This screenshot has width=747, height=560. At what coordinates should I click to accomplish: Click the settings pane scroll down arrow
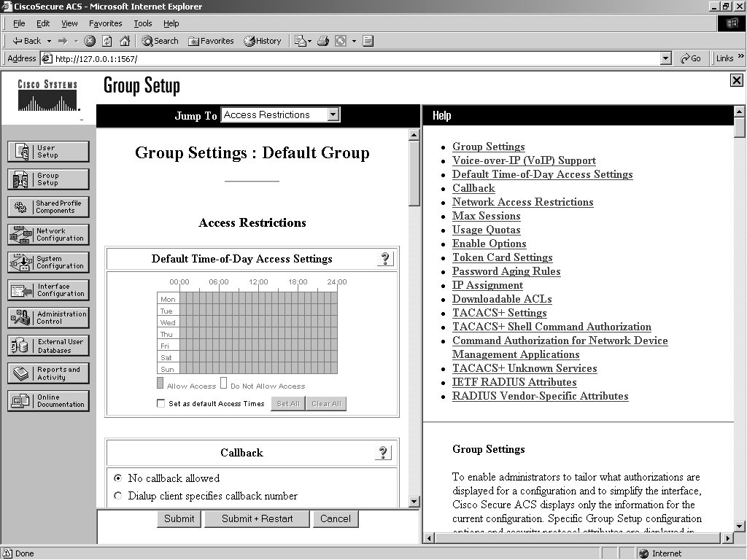[414, 501]
